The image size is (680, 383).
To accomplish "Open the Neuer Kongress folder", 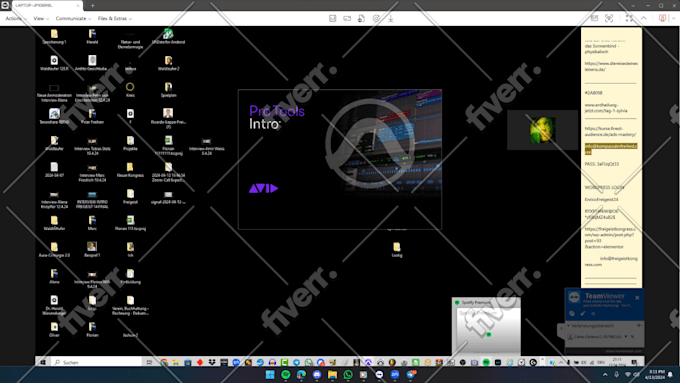I will 130,170.
